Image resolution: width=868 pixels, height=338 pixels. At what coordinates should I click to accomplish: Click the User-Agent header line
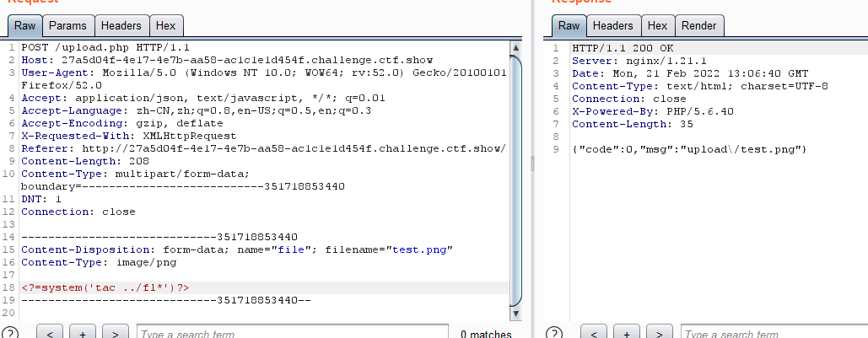pos(263,73)
